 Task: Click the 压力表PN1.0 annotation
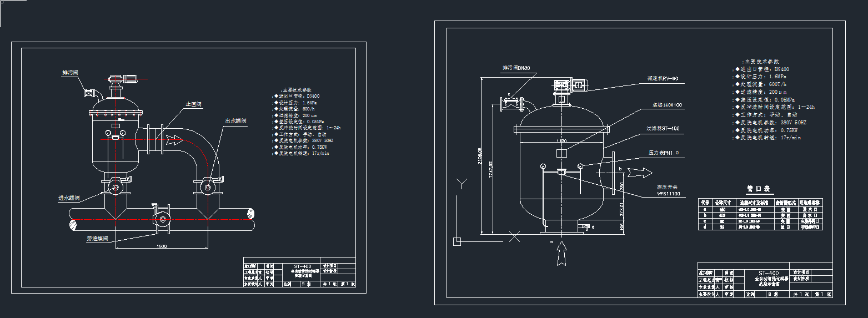[664, 152]
